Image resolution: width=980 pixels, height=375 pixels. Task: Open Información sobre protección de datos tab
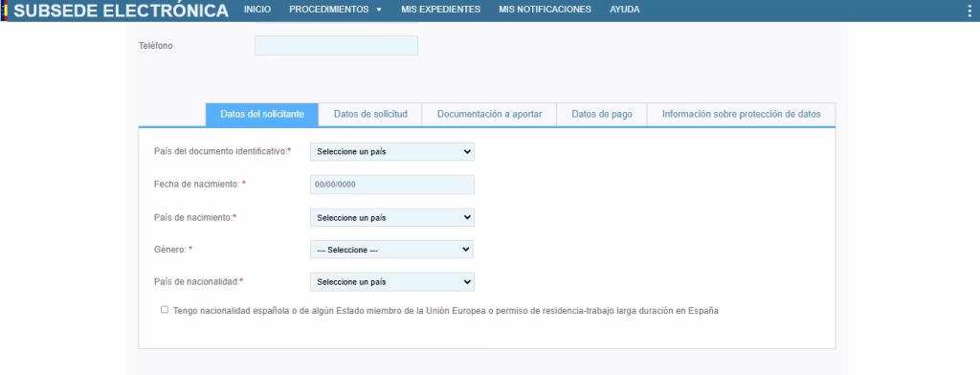click(x=742, y=115)
